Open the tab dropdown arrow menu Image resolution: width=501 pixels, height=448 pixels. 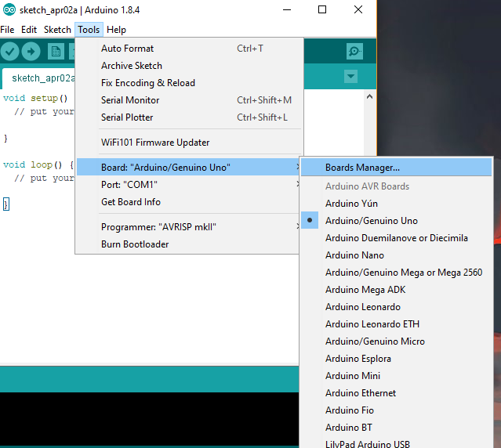click(x=350, y=77)
